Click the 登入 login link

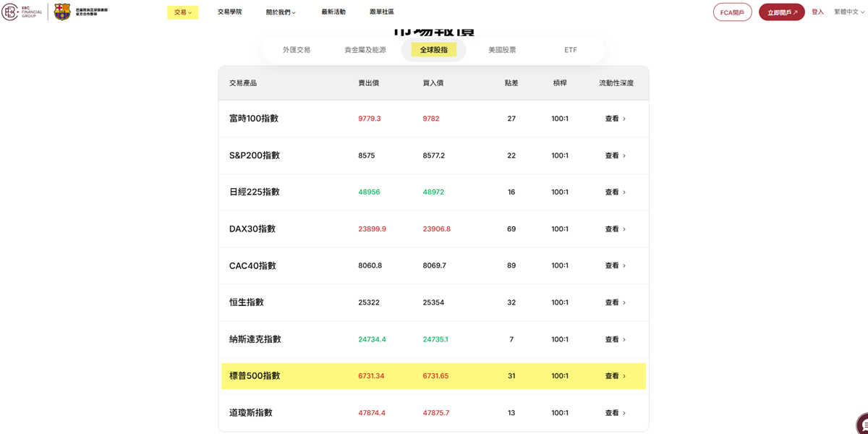(x=817, y=12)
